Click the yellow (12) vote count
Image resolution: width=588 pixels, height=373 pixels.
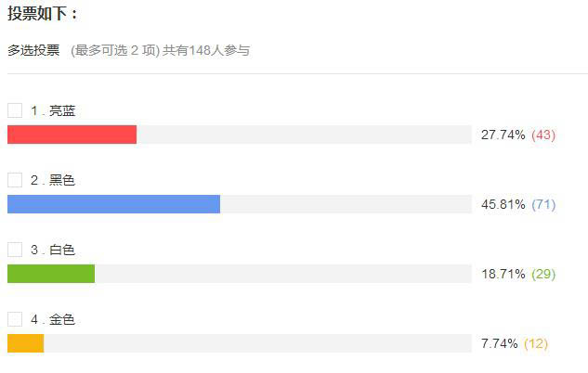[x=536, y=343]
